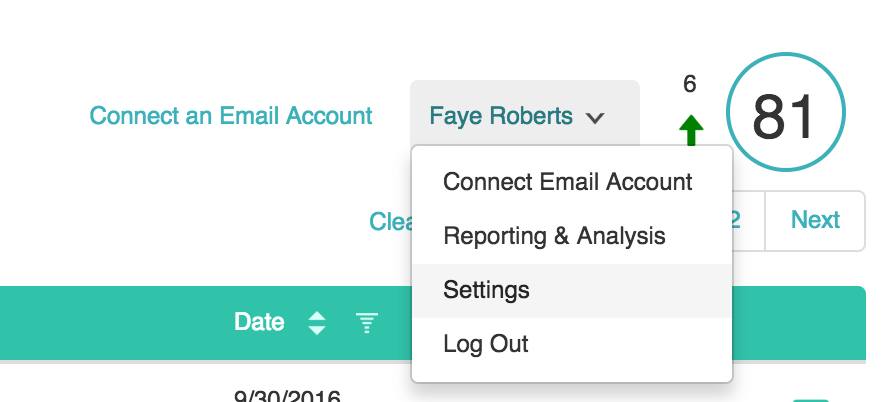Image resolution: width=882 pixels, height=402 pixels.
Task: Click the Date column header label
Action: click(259, 322)
